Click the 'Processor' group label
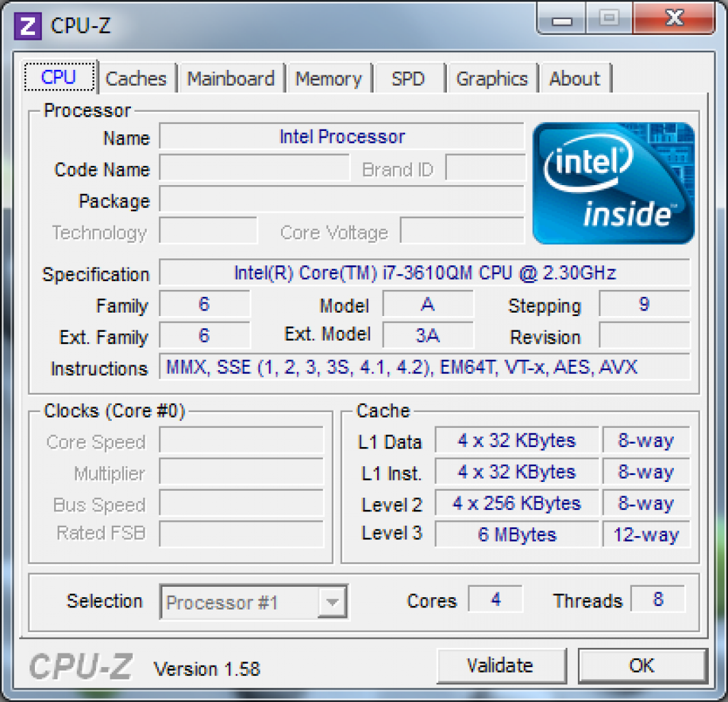728x702 pixels. coord(87,111)
